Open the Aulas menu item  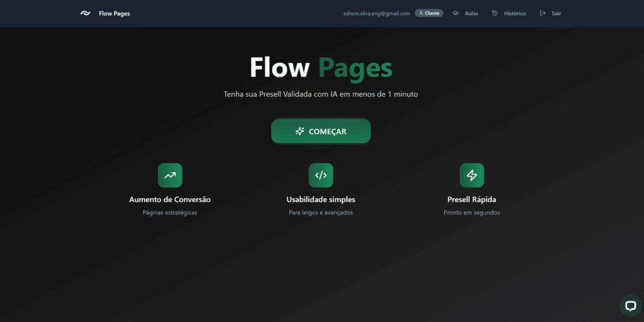(x=471, y=14)
